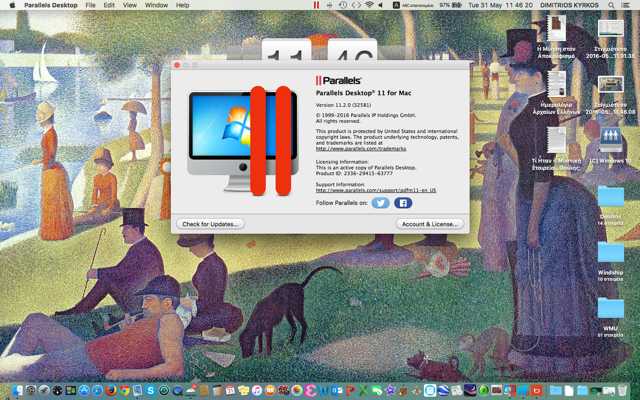640x400 pixels.
Task: Open the Edit menu
Action: (x=109, y=5)
